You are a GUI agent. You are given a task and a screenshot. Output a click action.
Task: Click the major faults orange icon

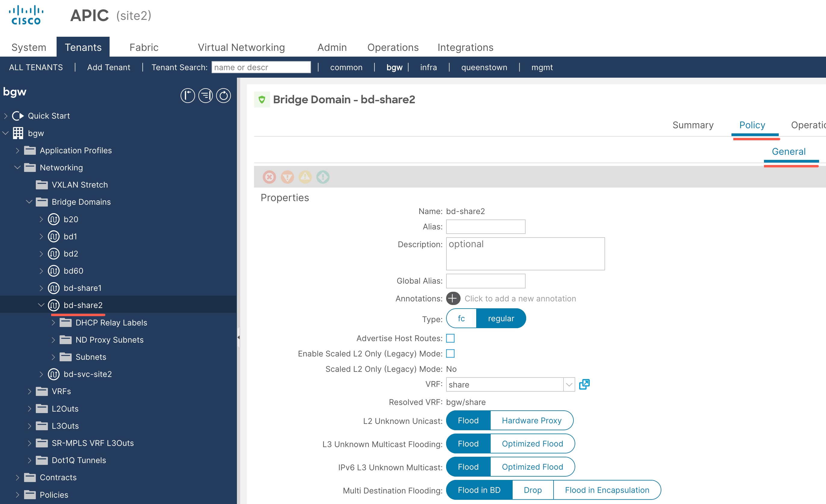287,177
